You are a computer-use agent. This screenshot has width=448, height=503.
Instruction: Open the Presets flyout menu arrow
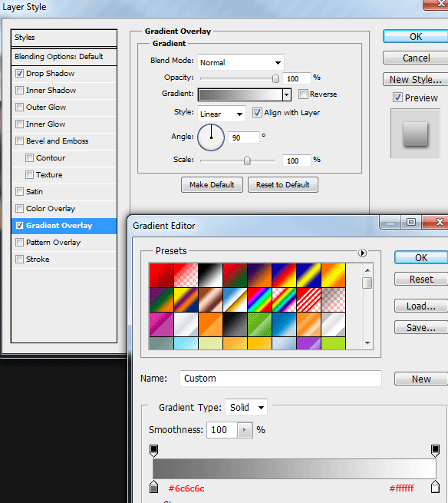362,253
